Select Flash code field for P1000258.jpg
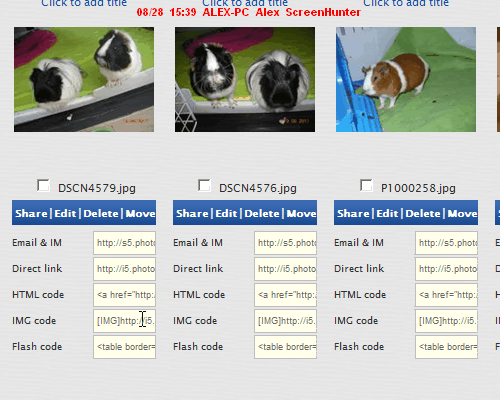Screen dimensions: 500x400 click(x=447, y=347)
